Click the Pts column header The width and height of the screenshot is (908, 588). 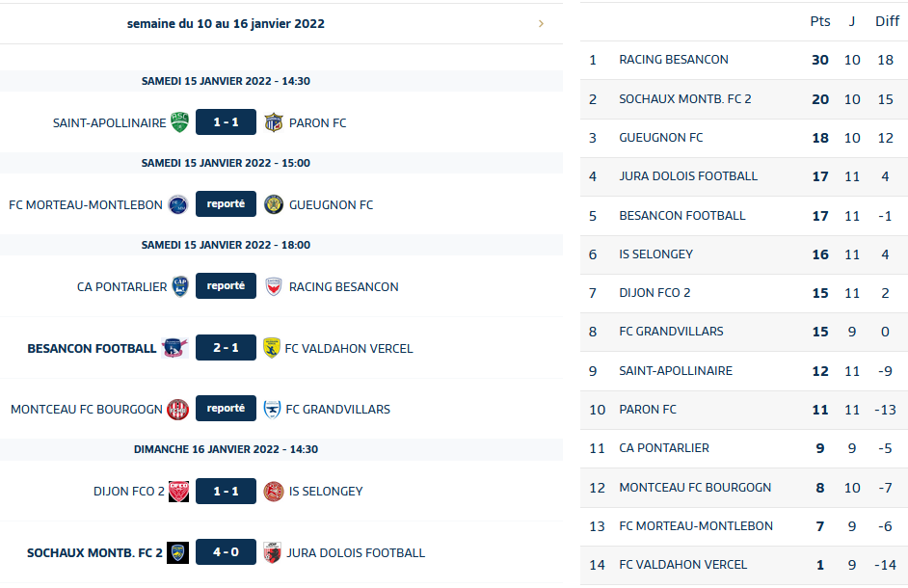820,21
